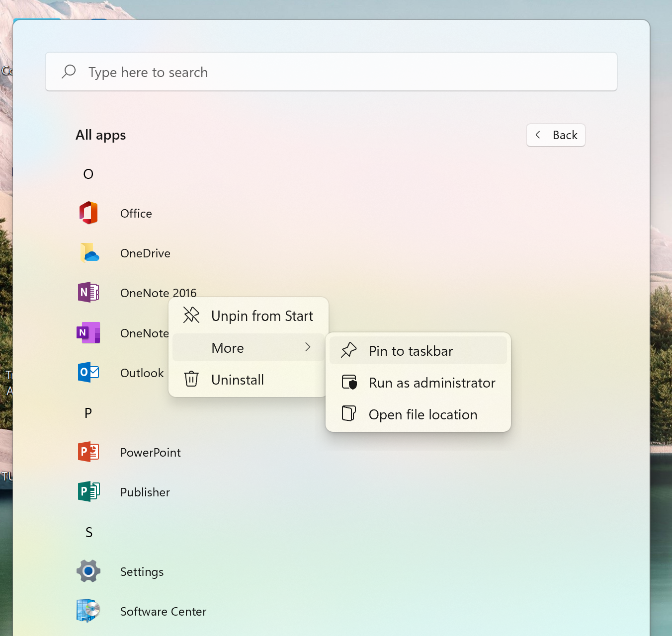672x636 pixels.
Task: Click the OneNote 2016 icon
Action: point(88,293)
